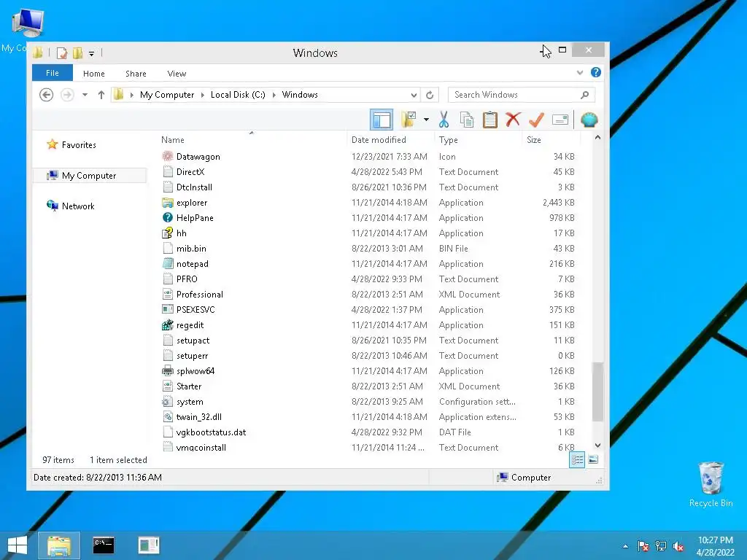The height and width of the screenshot is (560, 747).
Task: Open Recycle Bin desktop icon
Action: pos(711,483)
